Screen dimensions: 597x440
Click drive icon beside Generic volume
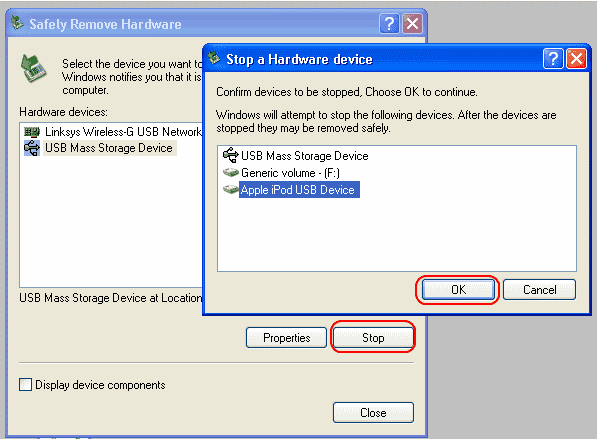point(231,173)
